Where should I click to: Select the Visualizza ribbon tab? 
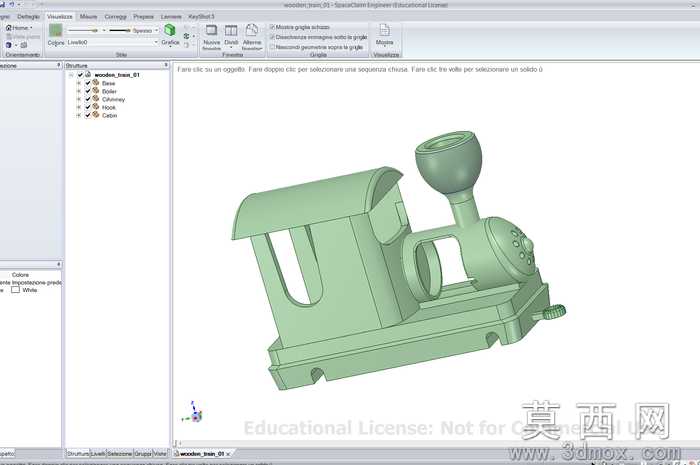coord(60,17)
